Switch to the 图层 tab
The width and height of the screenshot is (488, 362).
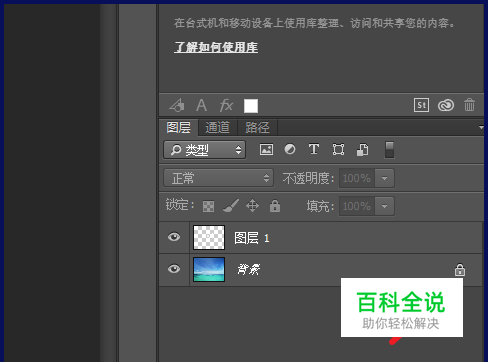tap(179, 127)
